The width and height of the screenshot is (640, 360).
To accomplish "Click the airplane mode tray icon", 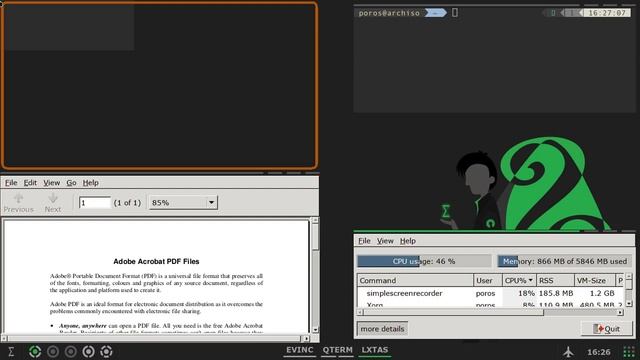I will click(x=568, y=351).
